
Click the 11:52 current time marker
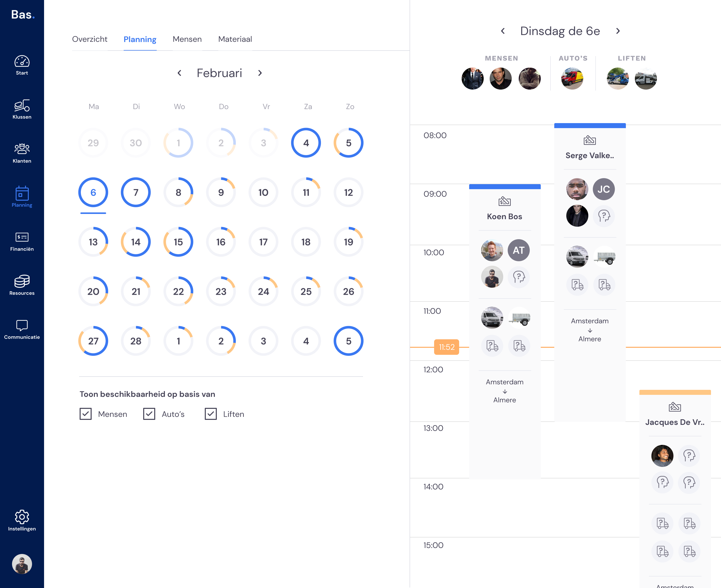(446, 347)
